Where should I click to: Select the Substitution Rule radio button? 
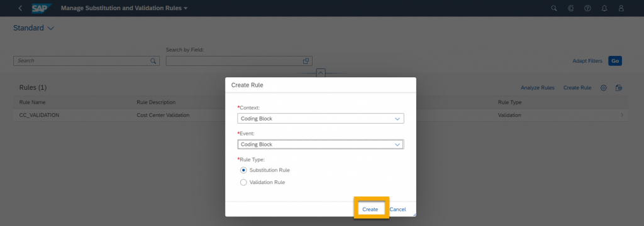[x=243, y=169]
